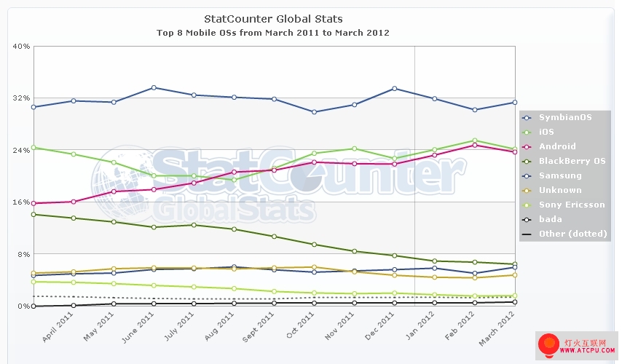This screenshot has height=364, width=622.
Task: Click the Android legend marker icon
Action: pyautogui.click(x=527, y=147)
